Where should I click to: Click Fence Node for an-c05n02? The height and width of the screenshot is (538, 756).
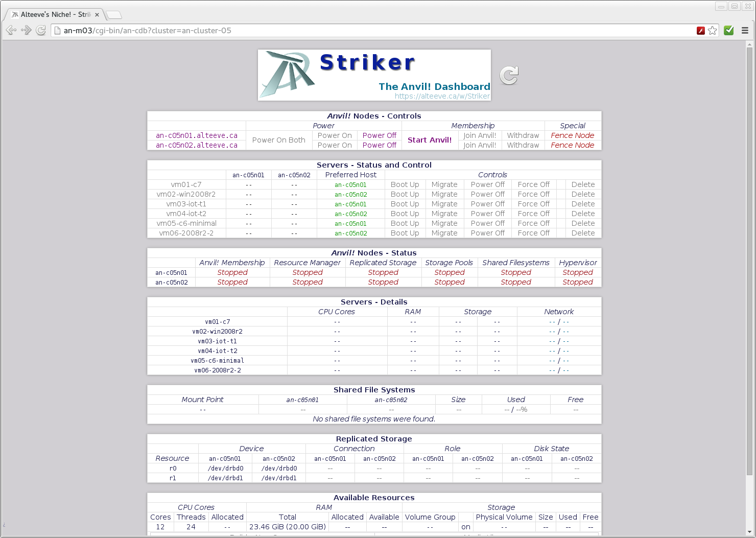coord(573,145)
